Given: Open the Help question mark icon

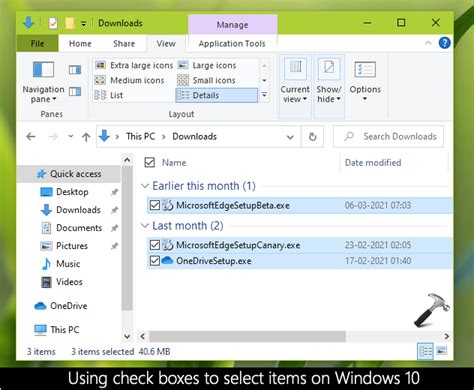Looking at the screenshot, I should pyautogui.click(x=444, y=43).
